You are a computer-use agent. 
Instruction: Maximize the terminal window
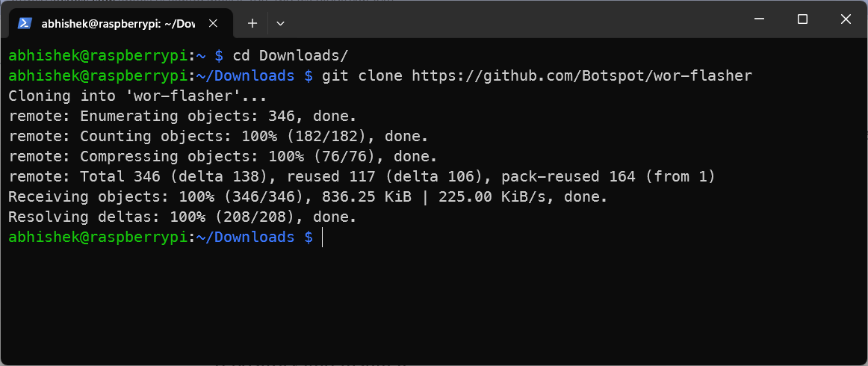pos(802,19)
